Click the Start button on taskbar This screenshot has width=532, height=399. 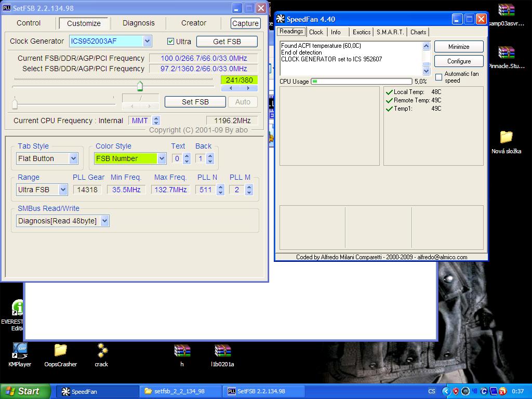pos(25,391)
